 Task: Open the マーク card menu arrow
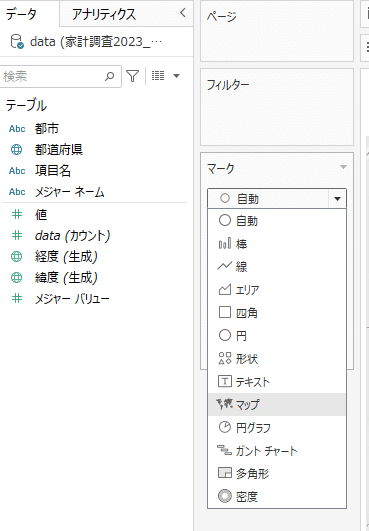(x=343, y=167)
